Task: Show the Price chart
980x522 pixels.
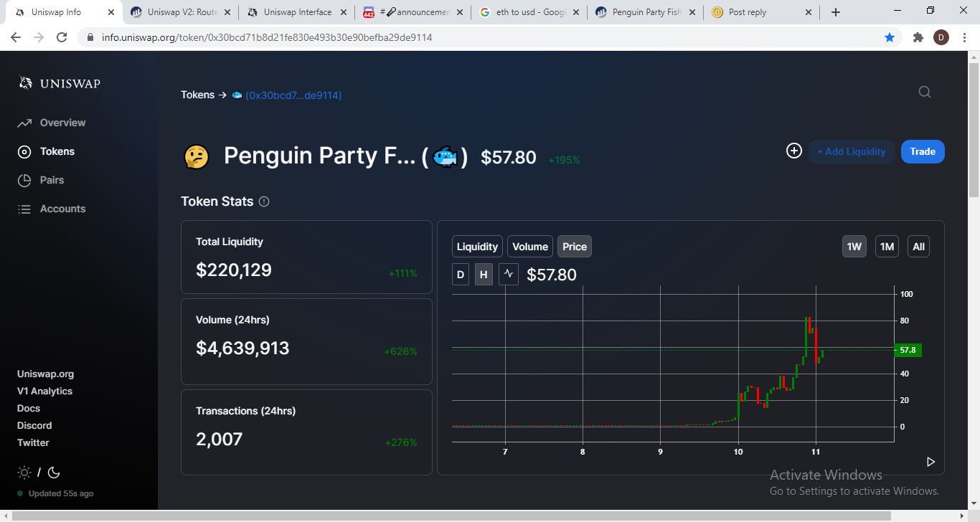Action: click(575, 247)
